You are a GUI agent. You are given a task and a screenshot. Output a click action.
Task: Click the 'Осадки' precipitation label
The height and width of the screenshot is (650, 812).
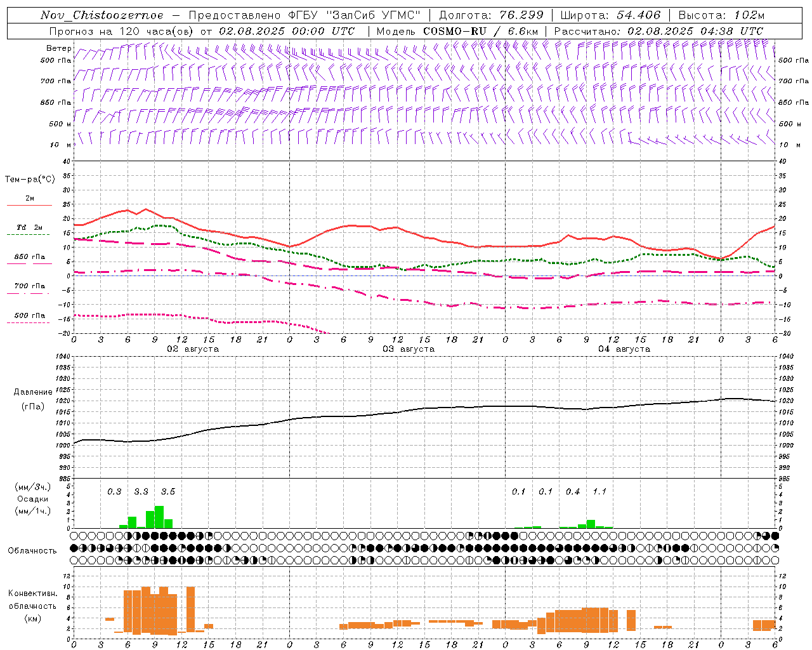[x=33, y=499]
